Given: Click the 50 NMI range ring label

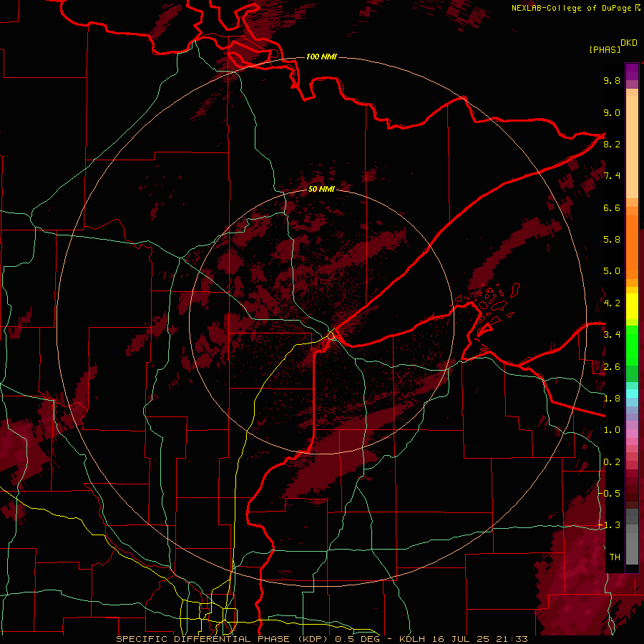Looking at the screenshot, I should pyautogui.click(x=321, y=189).
